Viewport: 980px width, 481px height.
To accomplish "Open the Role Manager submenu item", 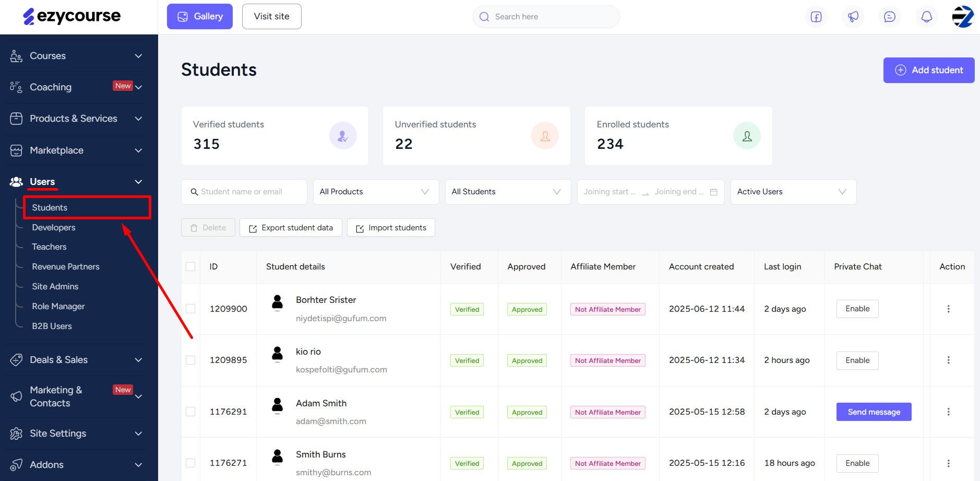I will pos(58,306).
